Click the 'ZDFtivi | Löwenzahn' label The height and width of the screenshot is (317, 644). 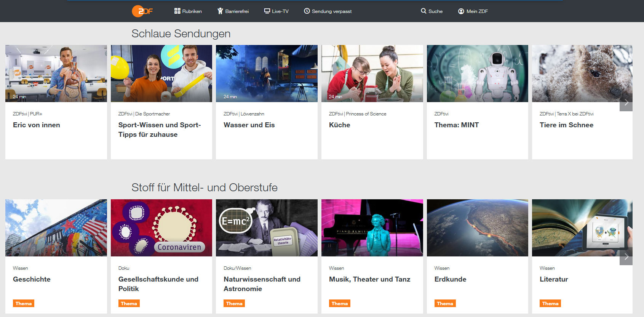point(244,114)
